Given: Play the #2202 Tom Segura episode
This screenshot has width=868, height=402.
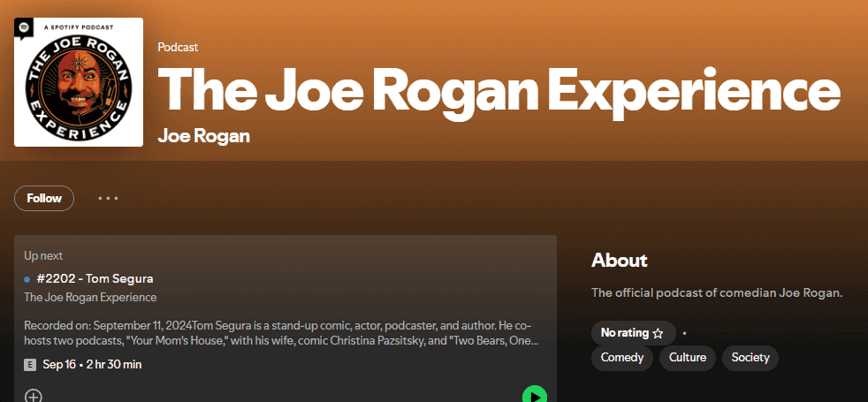Looking at the screenshot, I should coord(534,395).
